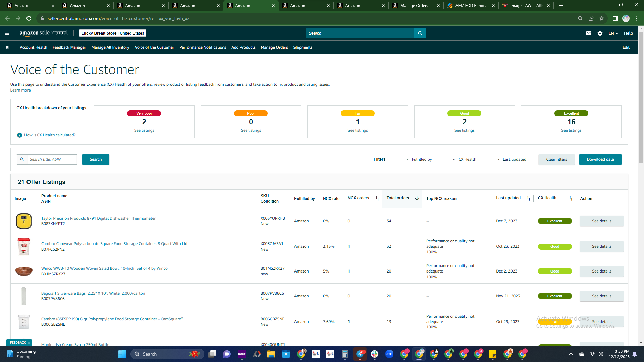Viewport: 644px width, 362px height.
Task: Bookmark this page with the star icon
Action: [x=602, y=18]
